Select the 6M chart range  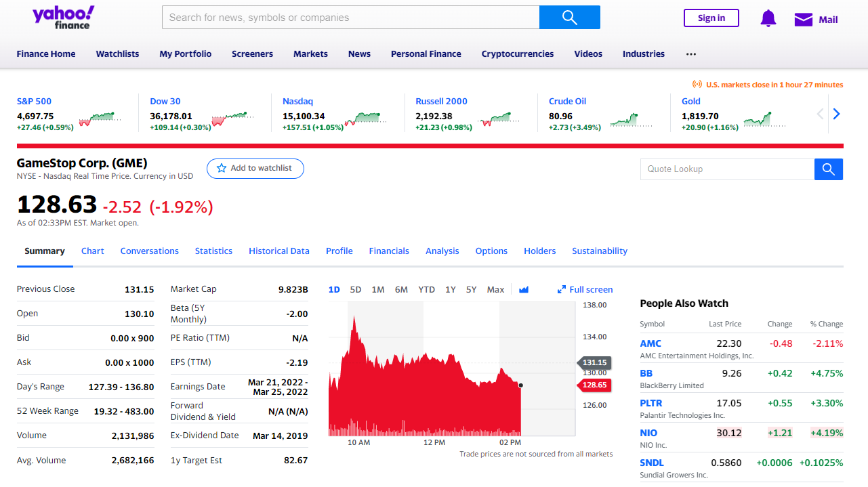click(401, 290)
